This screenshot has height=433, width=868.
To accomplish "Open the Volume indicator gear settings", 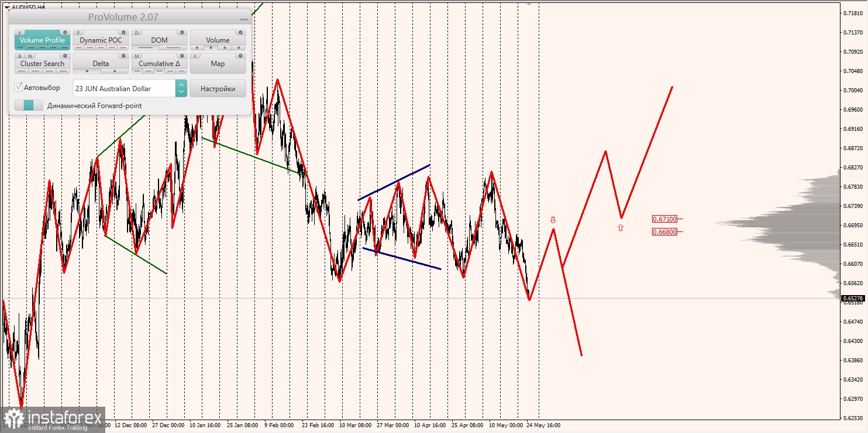I will pyautogui.click(x=240, y=32).
